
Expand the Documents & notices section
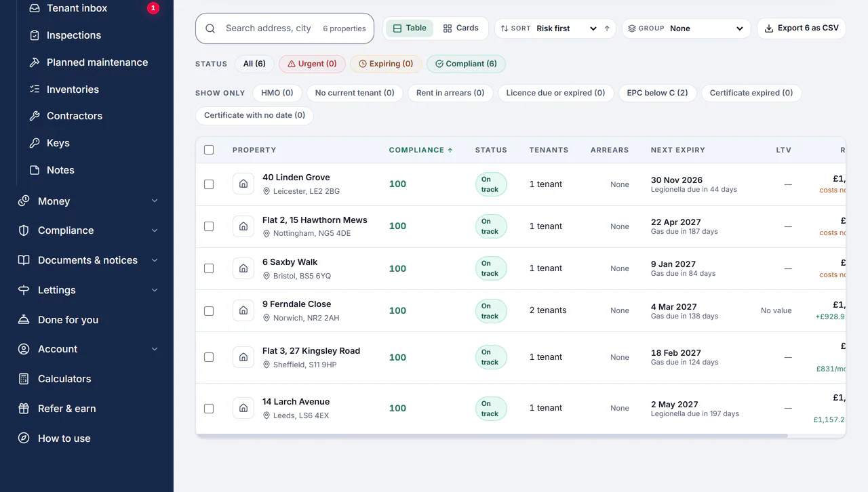[88, 260]
